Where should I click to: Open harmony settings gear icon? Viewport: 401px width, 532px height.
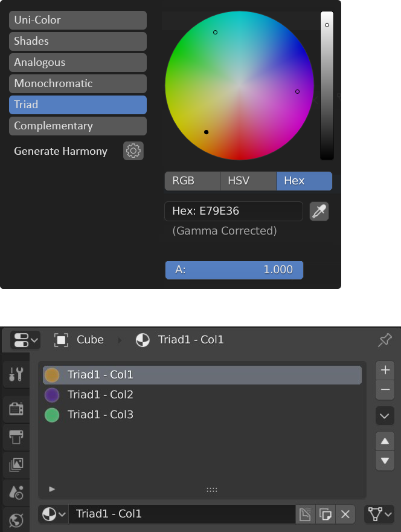133,151
